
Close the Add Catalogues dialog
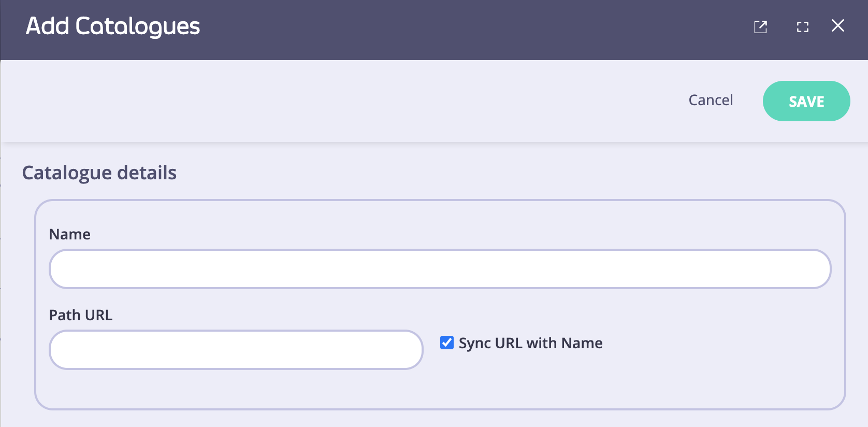click(837, 26)
